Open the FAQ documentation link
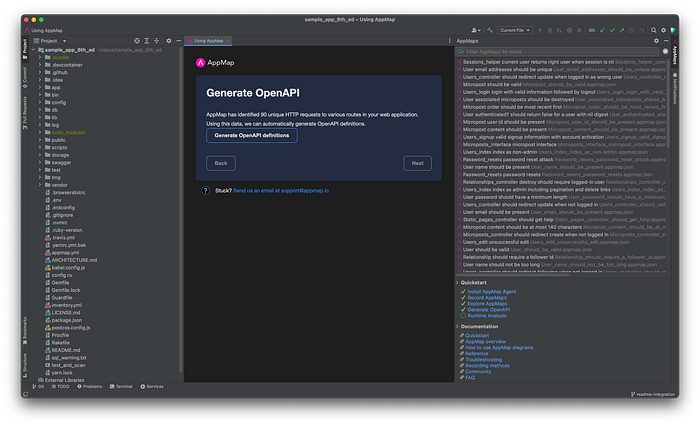The height and width of the screenshot is (426, 700). point(470,378)
